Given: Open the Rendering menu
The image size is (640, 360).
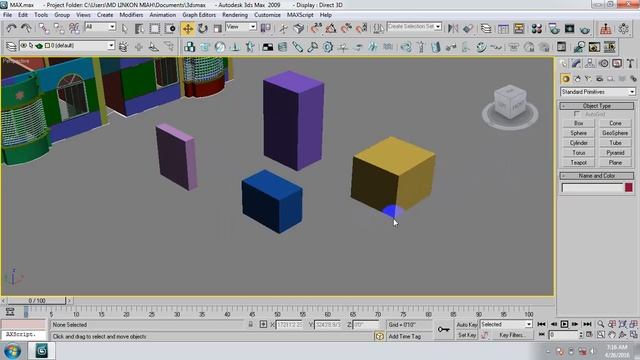Looking at the screenshot, I should click(235, 15).
